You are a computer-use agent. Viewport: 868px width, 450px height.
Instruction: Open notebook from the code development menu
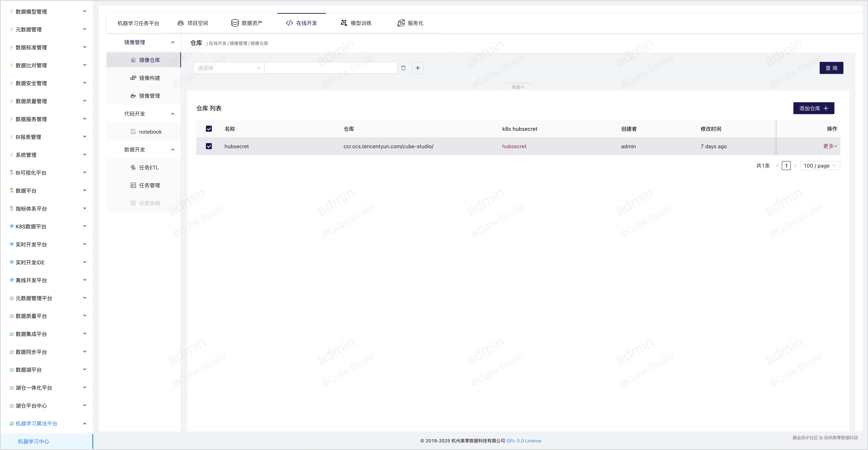(150, 132)
